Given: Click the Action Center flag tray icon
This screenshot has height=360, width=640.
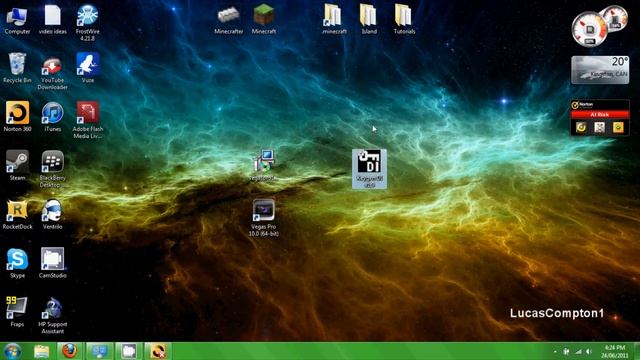Looking at the screenshot, I should pos(567,352).
